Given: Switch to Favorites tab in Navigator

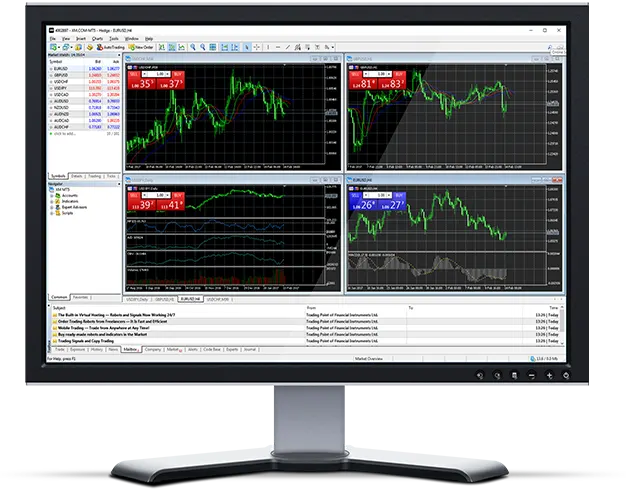Looking at the screenshot, I should (81, 297).
